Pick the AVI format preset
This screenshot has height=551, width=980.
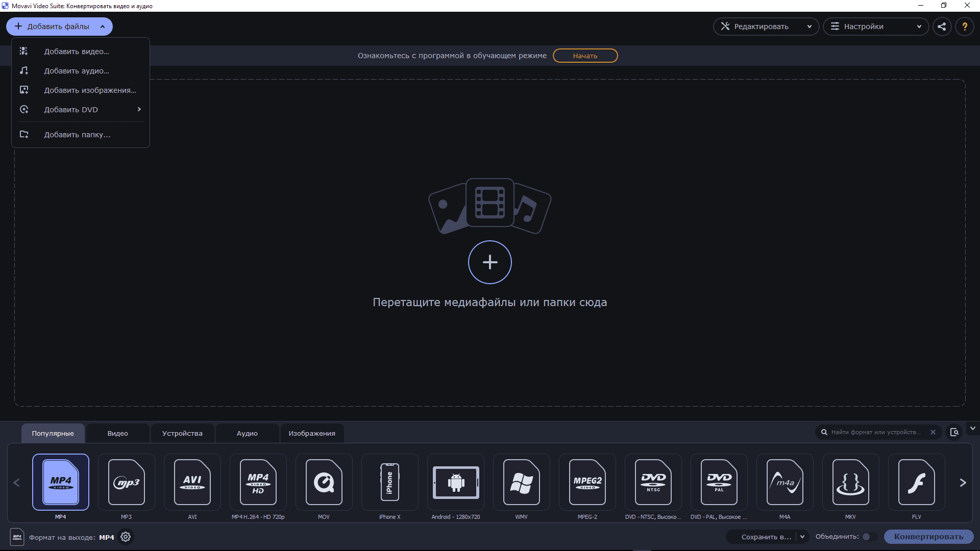[x=192, y=482]
